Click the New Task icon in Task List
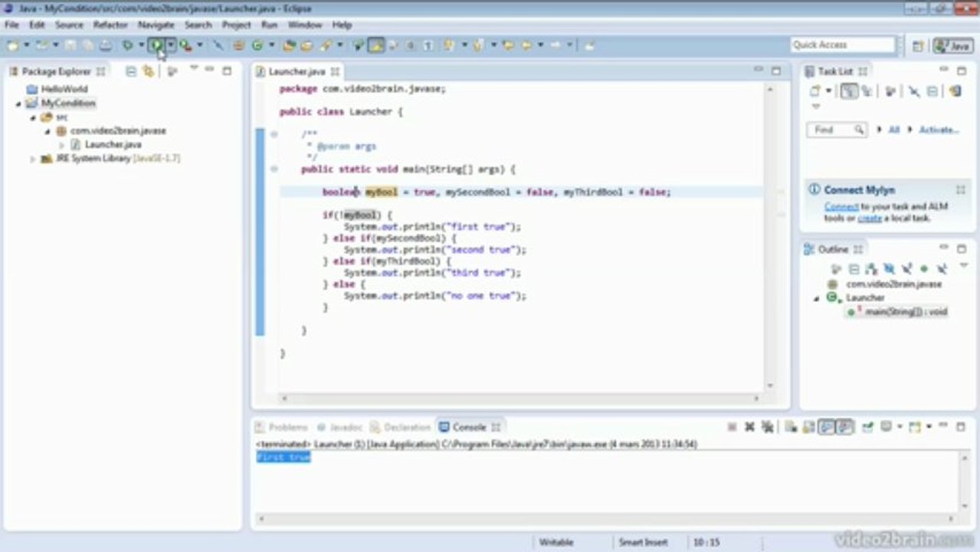Screen dimensions: 980x552 (x=814, y=91)
